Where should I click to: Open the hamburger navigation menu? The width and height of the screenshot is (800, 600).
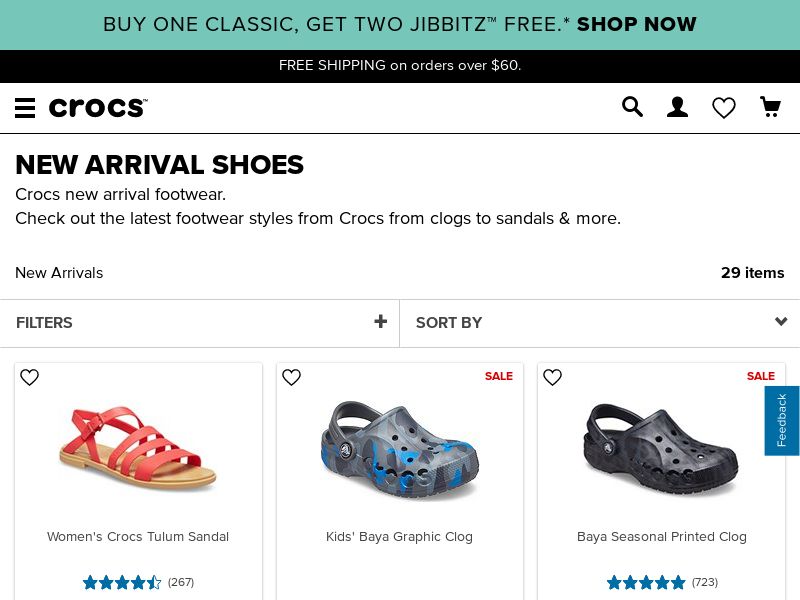point(25,108)
